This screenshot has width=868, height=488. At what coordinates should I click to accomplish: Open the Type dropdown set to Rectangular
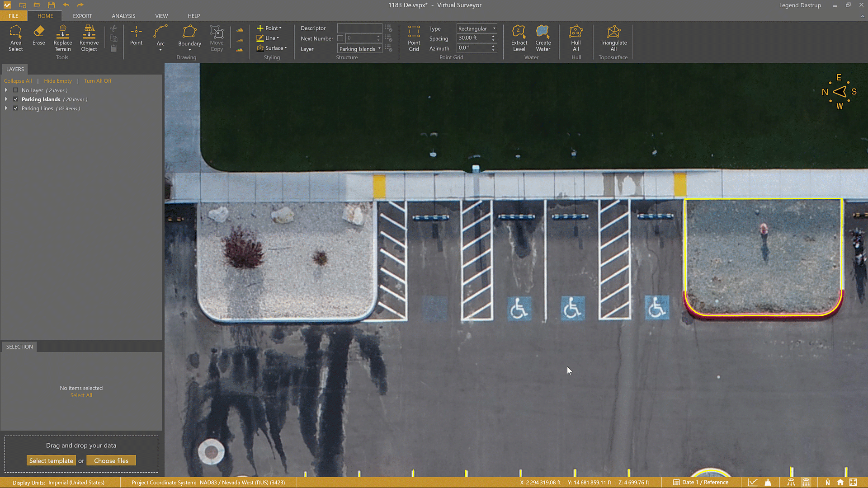tap(476, 28)
